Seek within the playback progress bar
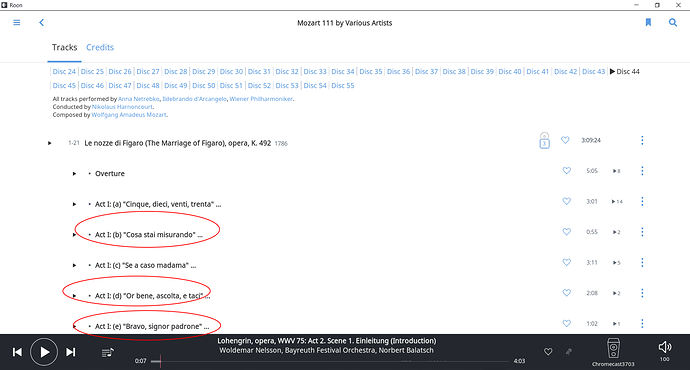The image size is (690, 370). (331, 361)
